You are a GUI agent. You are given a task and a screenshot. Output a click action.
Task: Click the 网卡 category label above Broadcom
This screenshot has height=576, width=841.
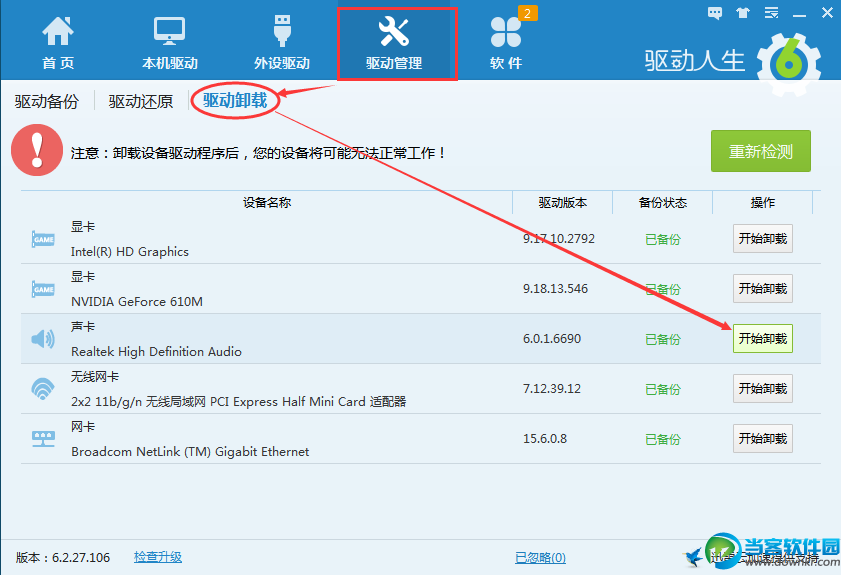point(83,427)
